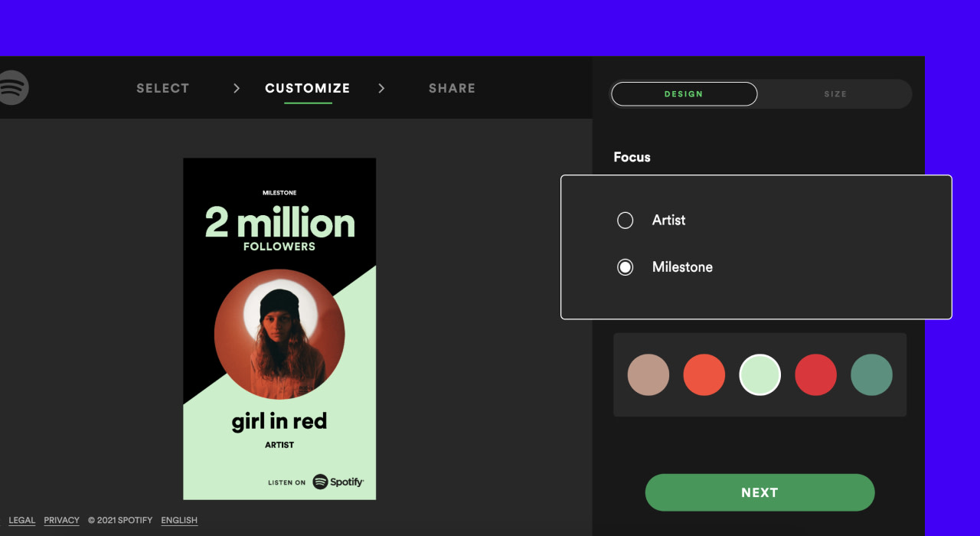Open the PRIVACY link
Screen dimensions: 980x536
(61, 520)
